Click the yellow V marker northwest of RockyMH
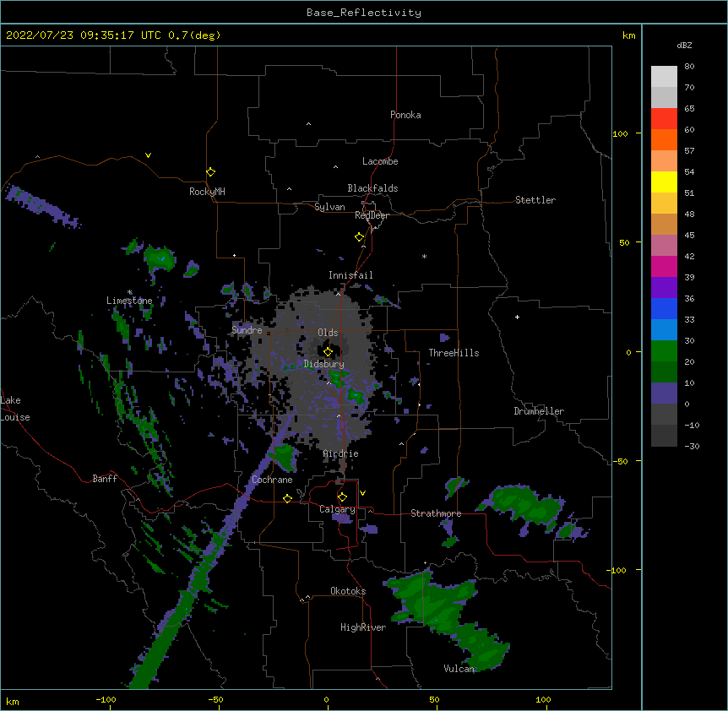 [148, 155]
